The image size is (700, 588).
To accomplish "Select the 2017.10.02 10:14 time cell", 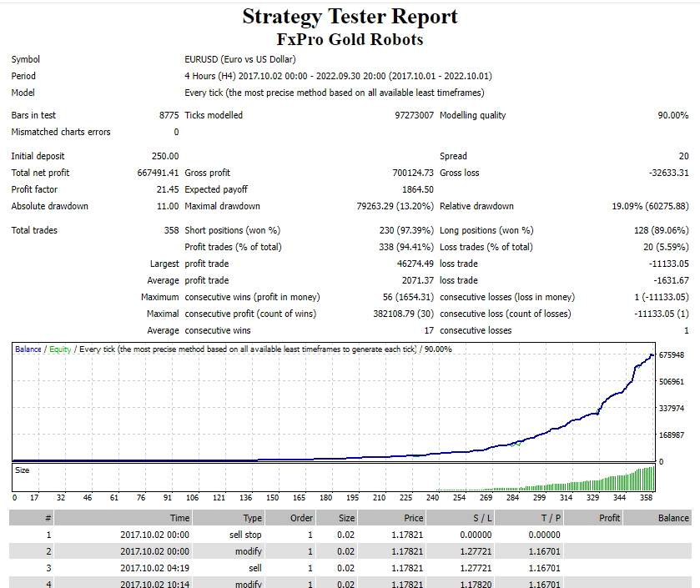I will [x=154, y=584].
